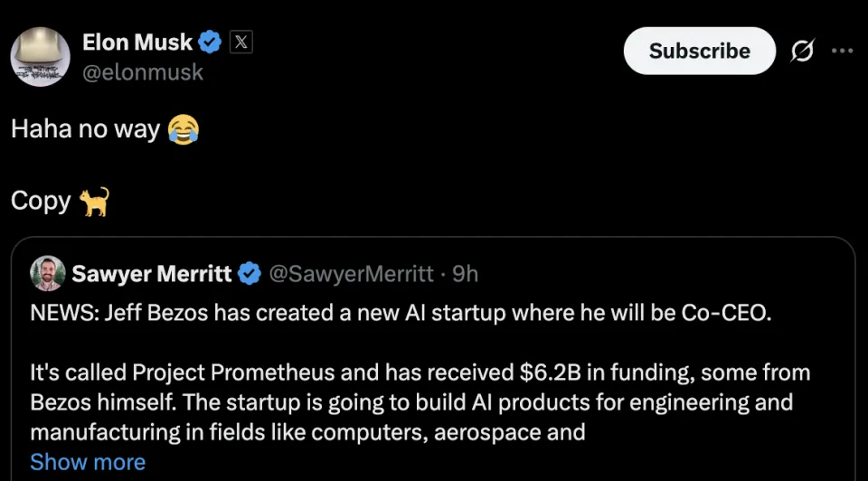Viewport: 868px width, 481px height.
Task: Click Sawyer Merritt's small profile picture
Action: pyautogui.click(x=47, y=273)
